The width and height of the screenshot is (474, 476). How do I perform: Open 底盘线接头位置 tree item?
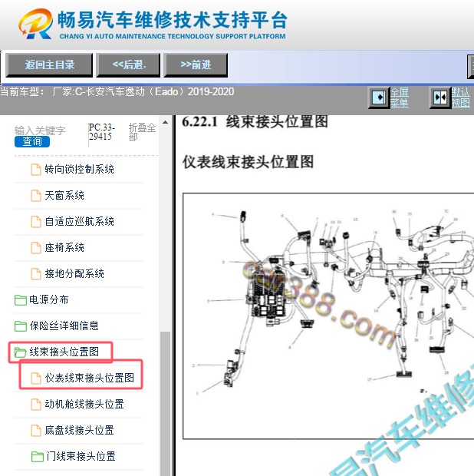click(x=79, y=430)
